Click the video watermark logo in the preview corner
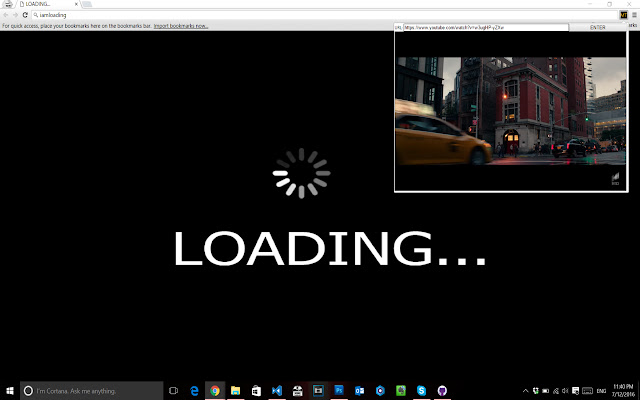This screenshot has width=640, height=400. pyautogui.click(x=616, y=179)
